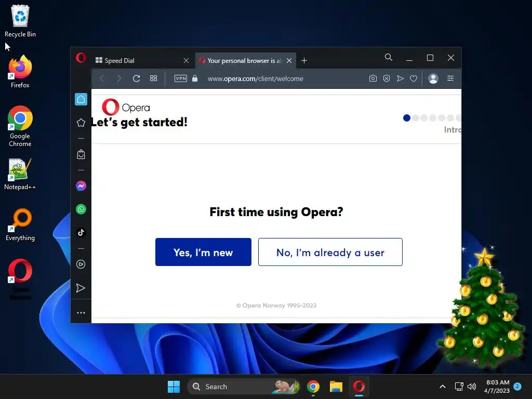Image resolution: width=532 pixels, height=399 pixels.
Task: Click the Opera taskbar icon
Action: click(x=359, y=387)
